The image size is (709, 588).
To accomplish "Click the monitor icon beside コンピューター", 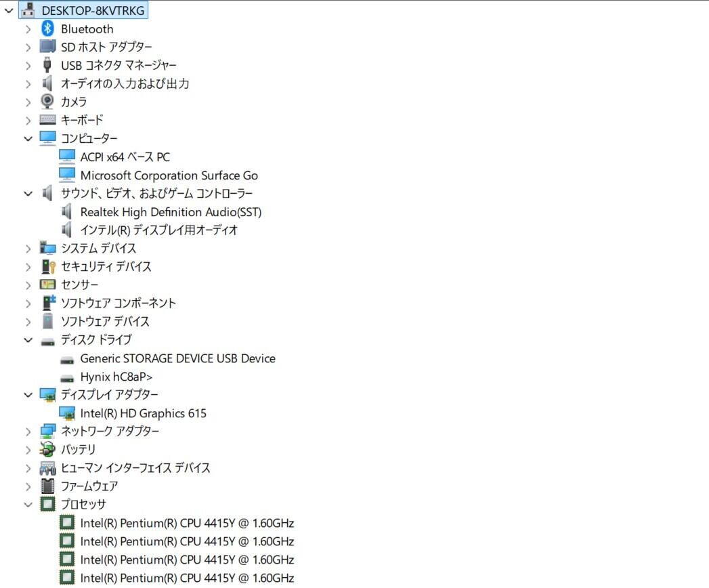I will [x=47, y=138].
